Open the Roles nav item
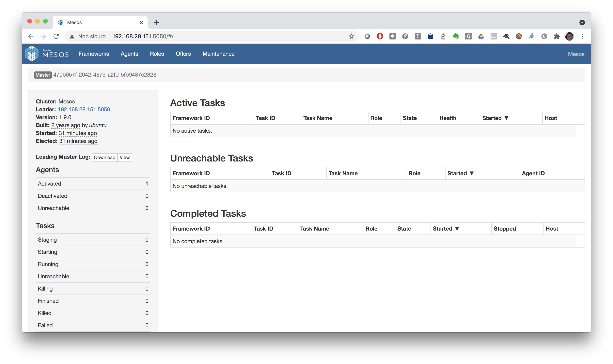 [157, 54]
